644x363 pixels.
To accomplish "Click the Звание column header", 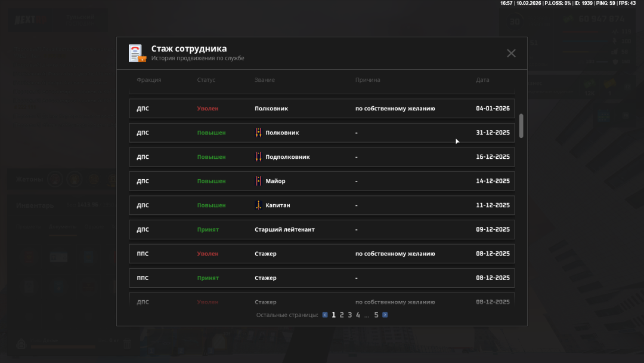I will [x=264, y=80].
